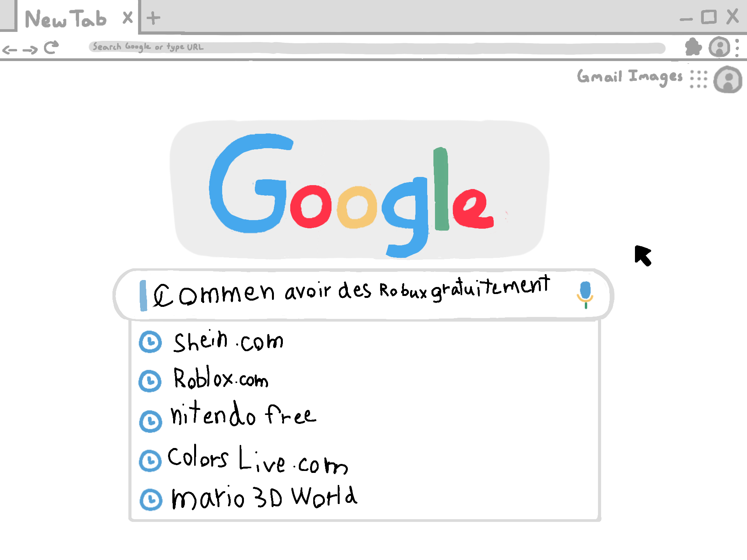Open the Google apps grid
The image size is (747, 560).
[699, 79]
